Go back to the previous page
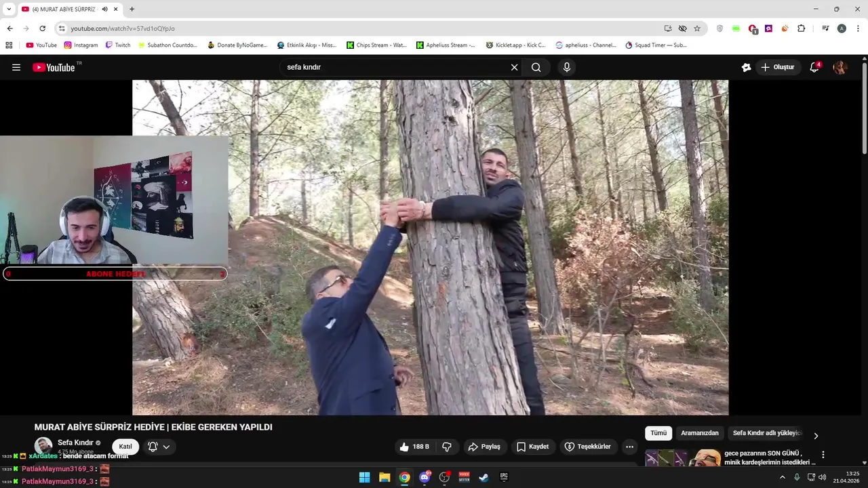Screen dimensions: 868x488 point(9,28)
